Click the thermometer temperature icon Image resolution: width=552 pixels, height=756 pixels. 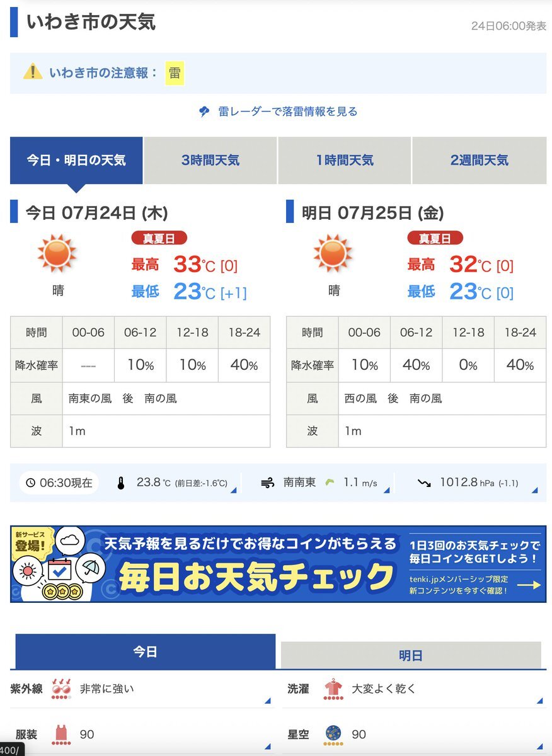coord(121,483)
